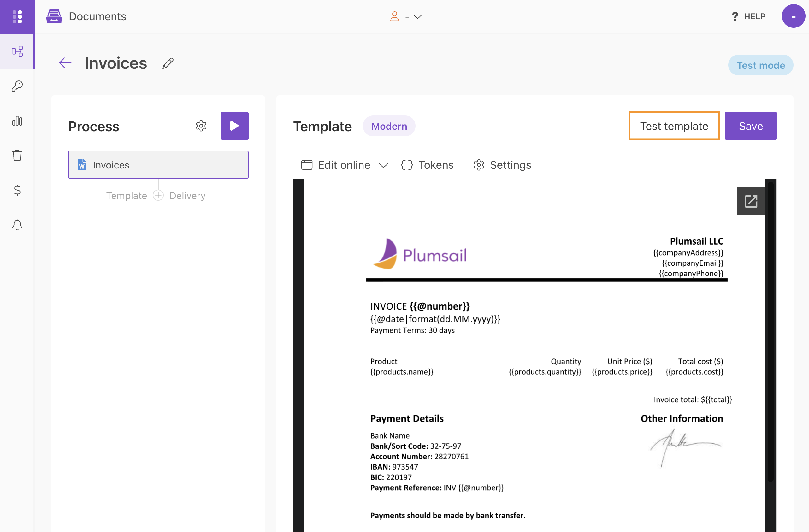Click the Test template button

[674, 126]
